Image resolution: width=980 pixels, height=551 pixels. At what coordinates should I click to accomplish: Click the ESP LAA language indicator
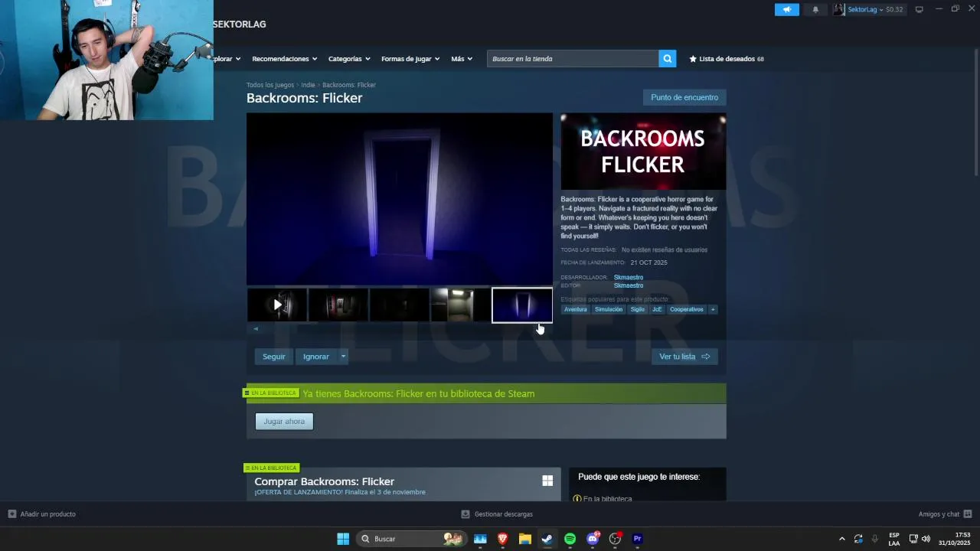pos(894,539)
